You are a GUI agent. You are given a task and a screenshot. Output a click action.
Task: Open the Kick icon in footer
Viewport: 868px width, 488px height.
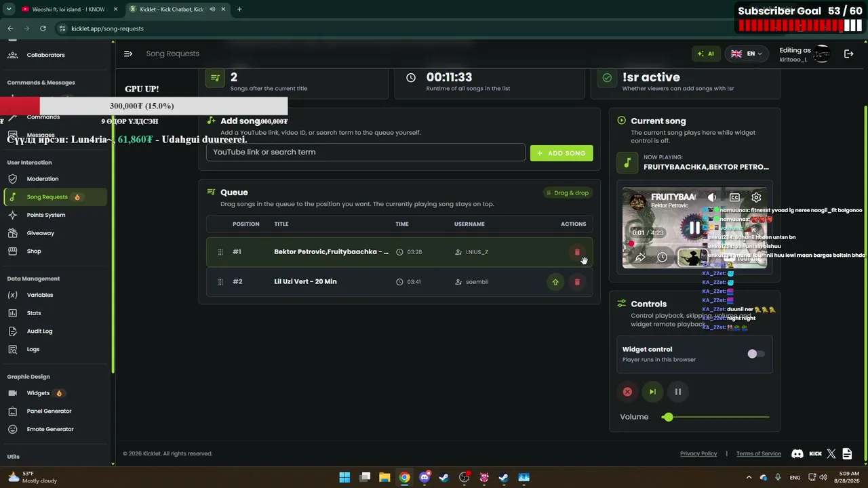[816, 453]
